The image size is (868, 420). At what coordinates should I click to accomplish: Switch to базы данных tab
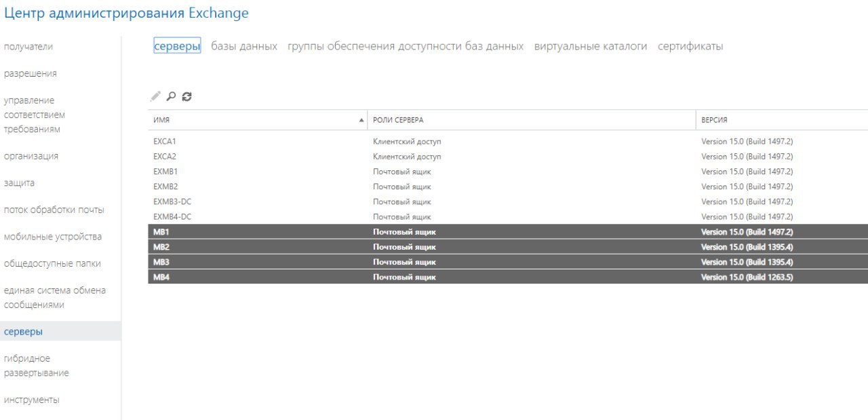click(x=244, y=46)
